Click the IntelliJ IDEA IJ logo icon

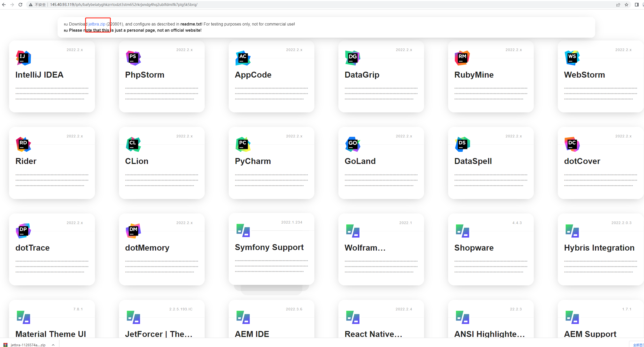click(x=23, y=58)
